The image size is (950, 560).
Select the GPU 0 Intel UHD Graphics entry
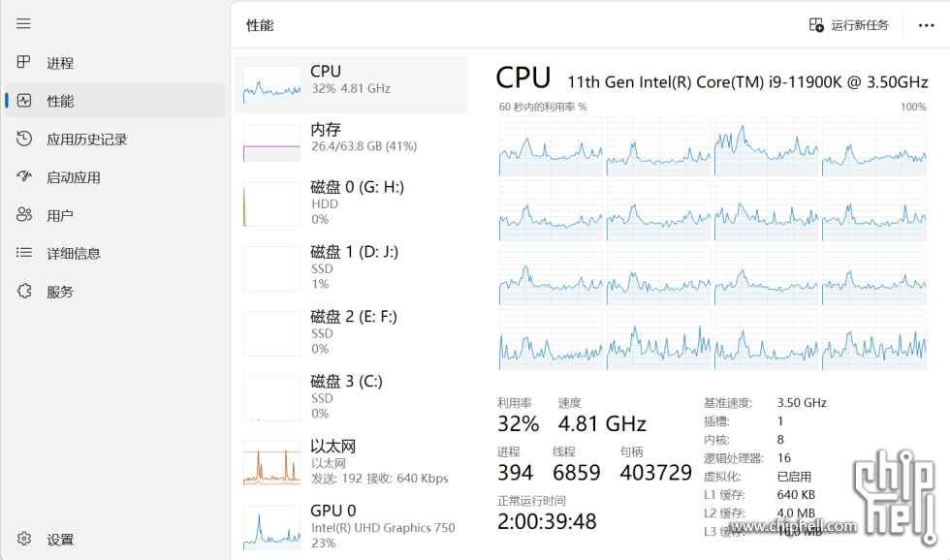click(x=351, y=527)
